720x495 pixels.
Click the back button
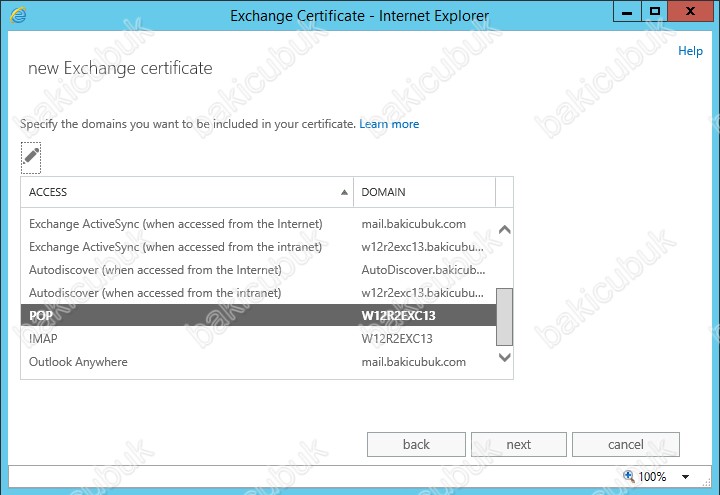tap(416, 444)
